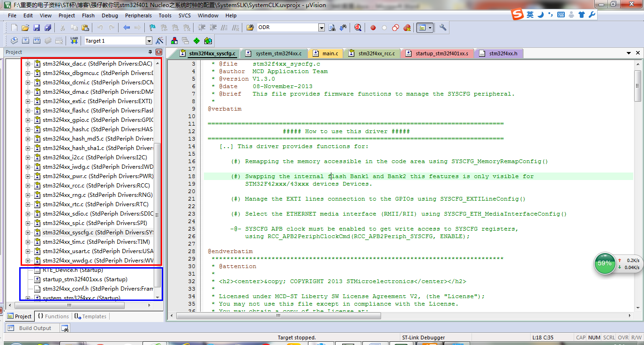This screenshot has height=345, width=644.
Task: Select stm32f4xx_spi.c in project tree
Action: 95,223
